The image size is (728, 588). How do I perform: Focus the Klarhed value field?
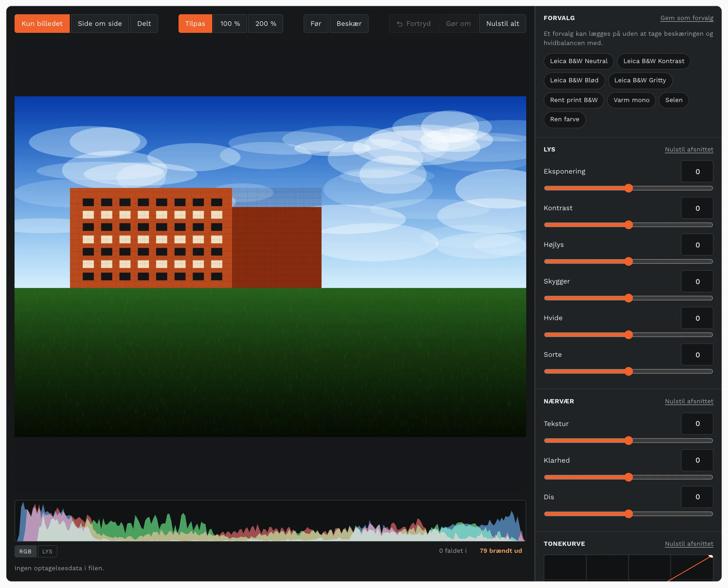coord(697,460)
